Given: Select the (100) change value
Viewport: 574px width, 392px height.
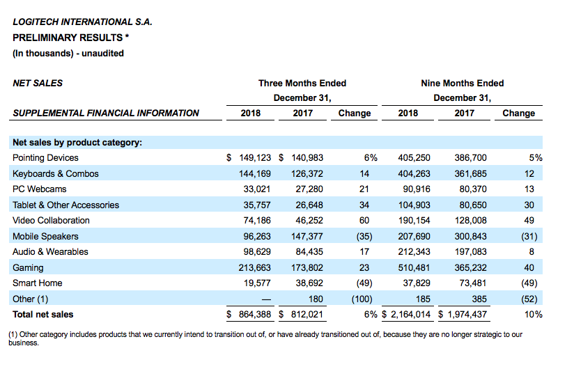Looking at the screenshot, I should pyautogui.click(x=362, y=299).
